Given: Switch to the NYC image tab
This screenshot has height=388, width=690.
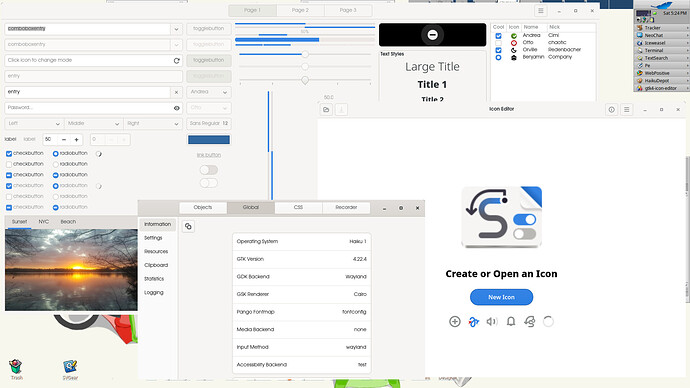Looking at the screenshot, I should point(44,222).
